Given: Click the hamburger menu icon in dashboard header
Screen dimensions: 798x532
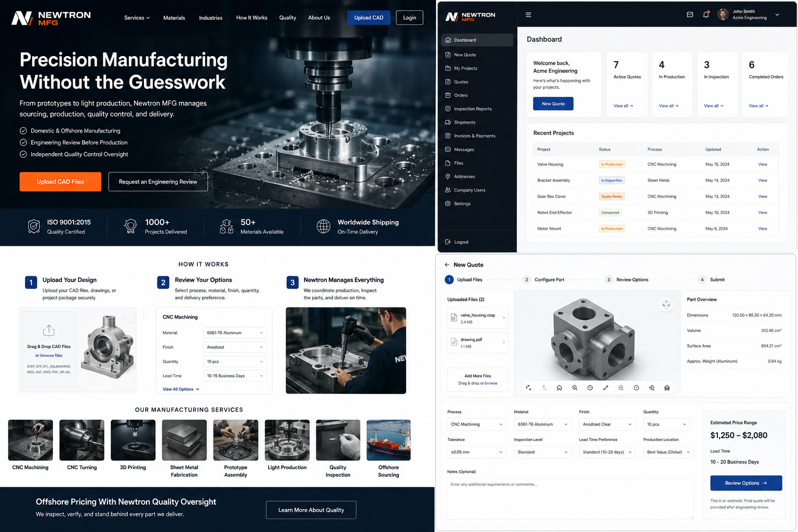Looking at the screenshot, I should 528,15.
